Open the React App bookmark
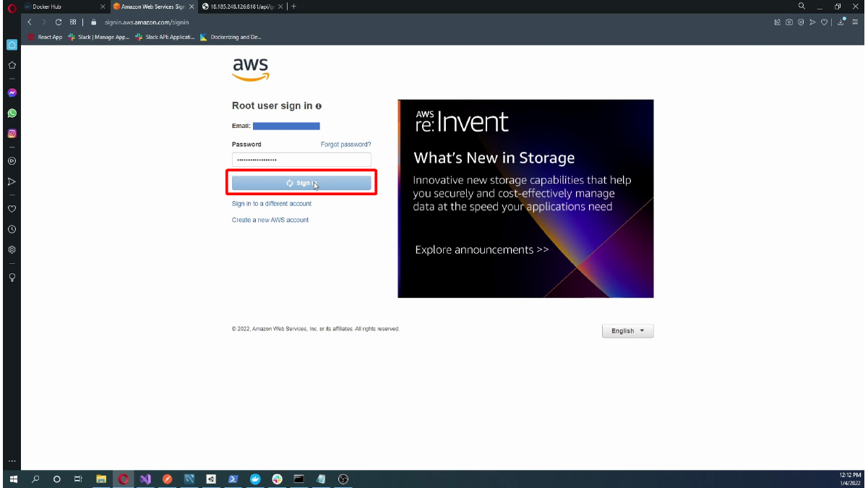Viewport: 868px width, 488px height. 46,37
